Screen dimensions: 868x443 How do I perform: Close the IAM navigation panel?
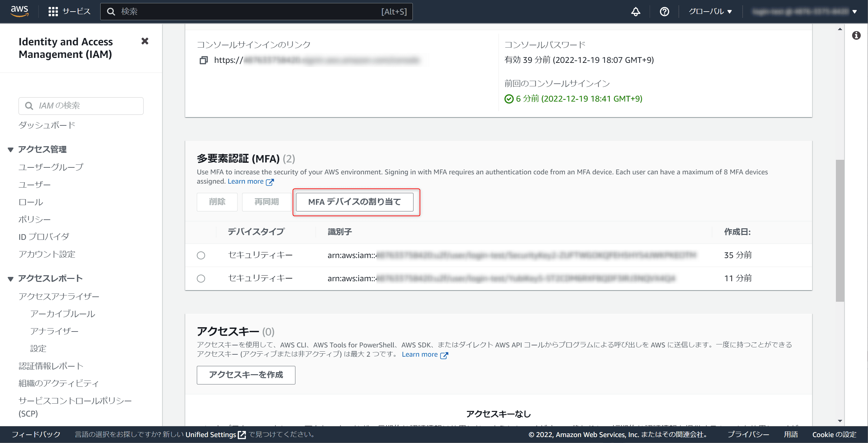(145, 41)
